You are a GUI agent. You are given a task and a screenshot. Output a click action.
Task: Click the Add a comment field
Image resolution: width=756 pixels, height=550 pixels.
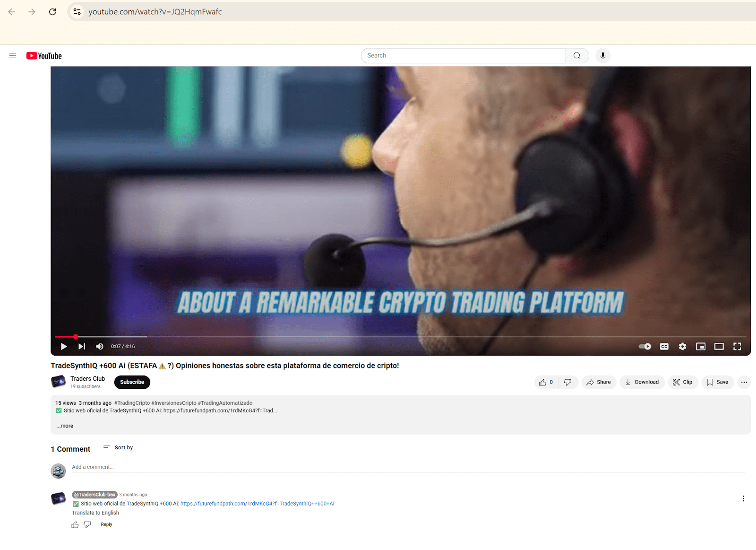(x=406, y=467)
